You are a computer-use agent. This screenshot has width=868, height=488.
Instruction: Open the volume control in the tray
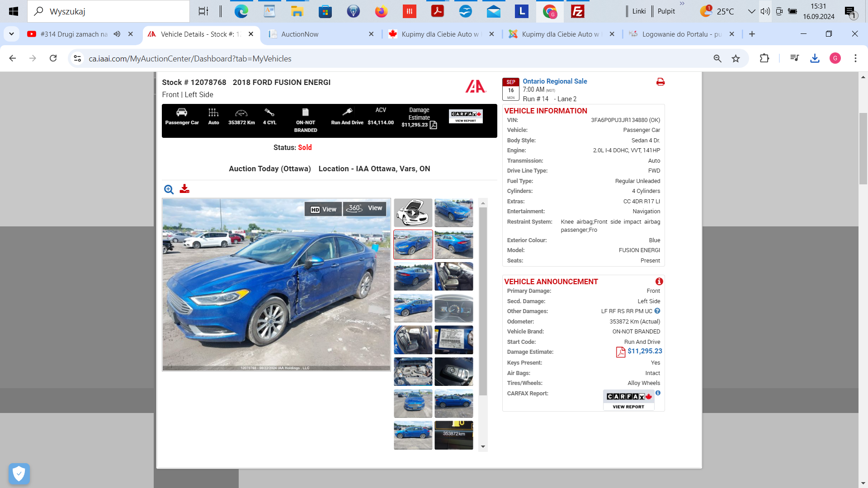(765, 11)
